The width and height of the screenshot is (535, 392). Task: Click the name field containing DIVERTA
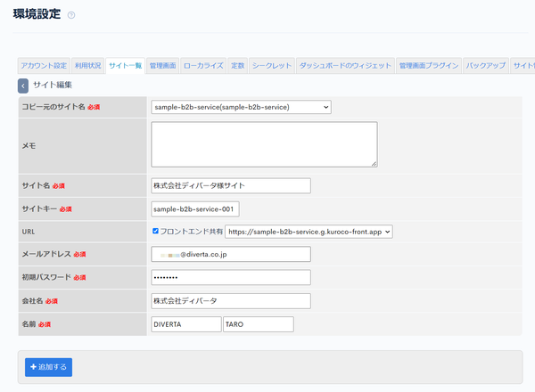(x=186, y=324)
